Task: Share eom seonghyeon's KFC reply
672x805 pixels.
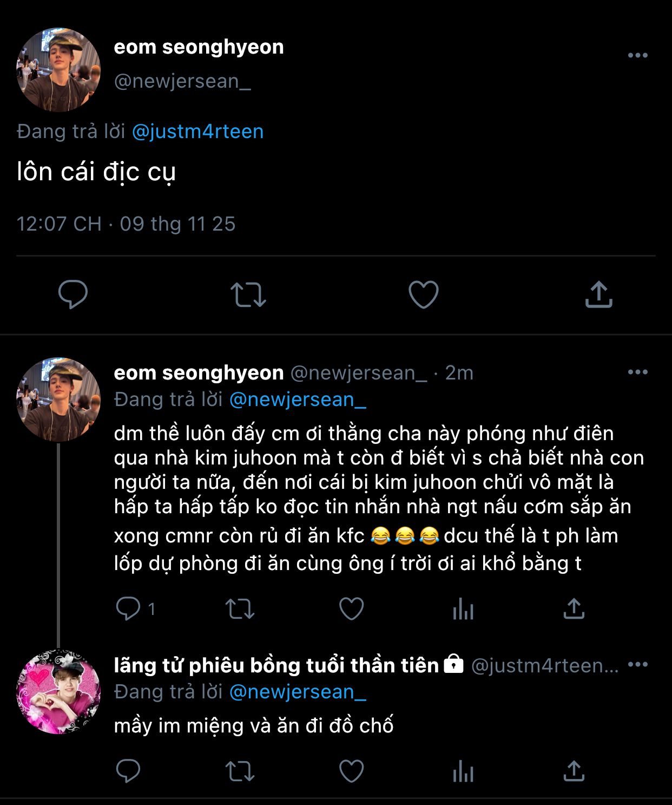Action: tap(574, 608)
